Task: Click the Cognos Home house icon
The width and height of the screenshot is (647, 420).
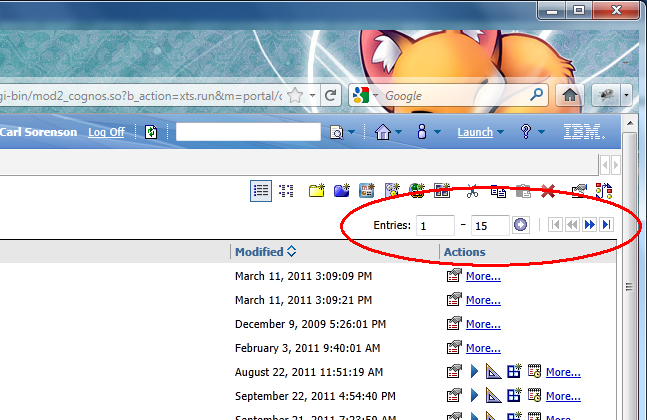Action: tap(383, 132)
